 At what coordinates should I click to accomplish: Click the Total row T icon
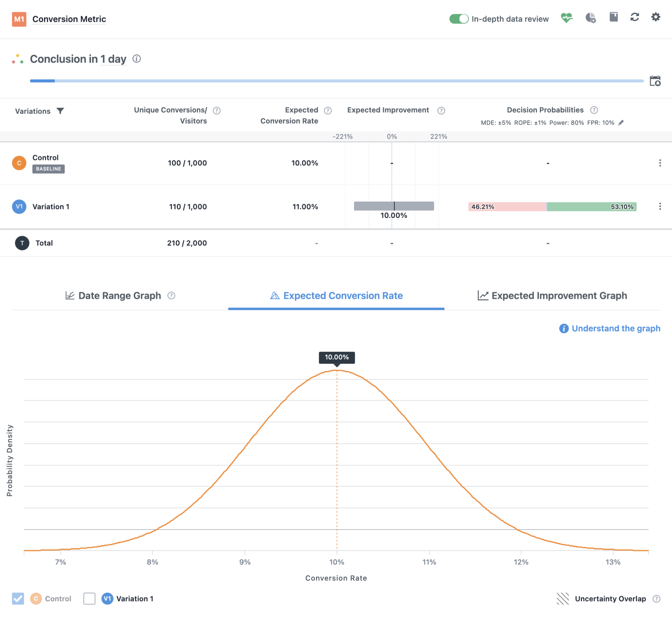[22, 243]
